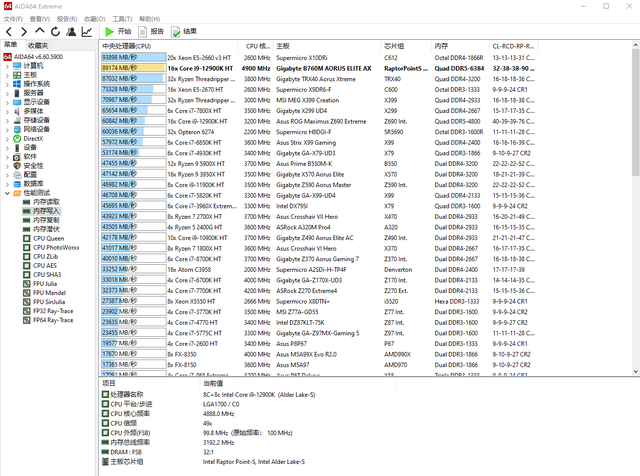Viewport: 640px width, 476px height.
Task: Open the user profile toolbar icon
Action: (71, 31)
